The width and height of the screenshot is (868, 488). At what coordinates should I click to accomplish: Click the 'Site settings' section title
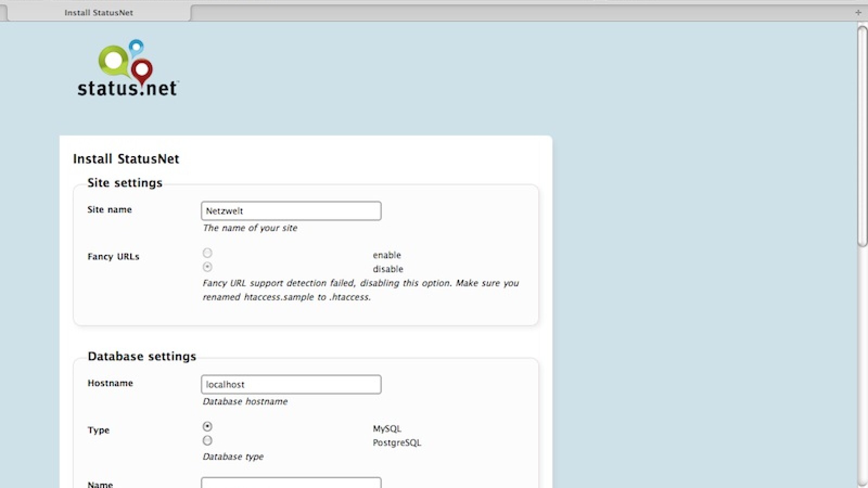[x=125, y=183]
